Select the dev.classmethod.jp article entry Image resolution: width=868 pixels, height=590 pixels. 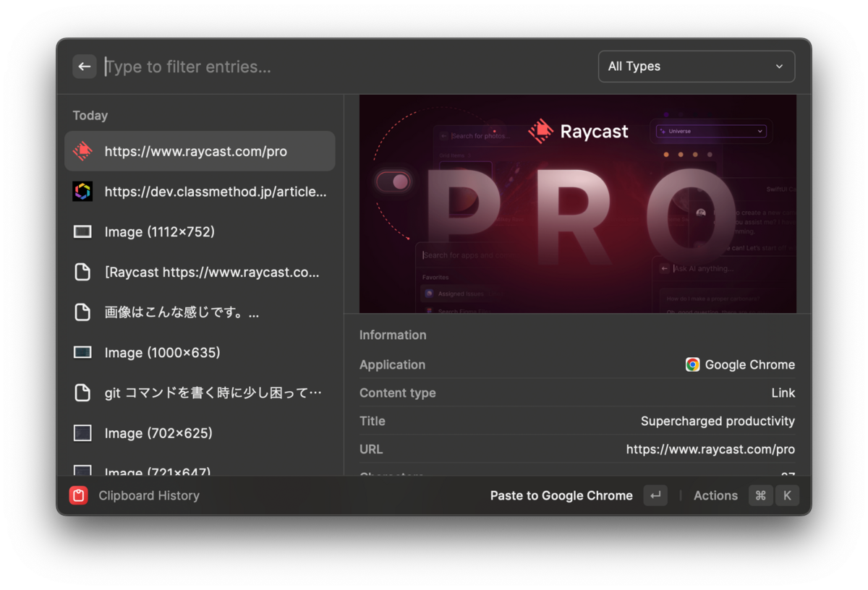[x=200, y=192]
